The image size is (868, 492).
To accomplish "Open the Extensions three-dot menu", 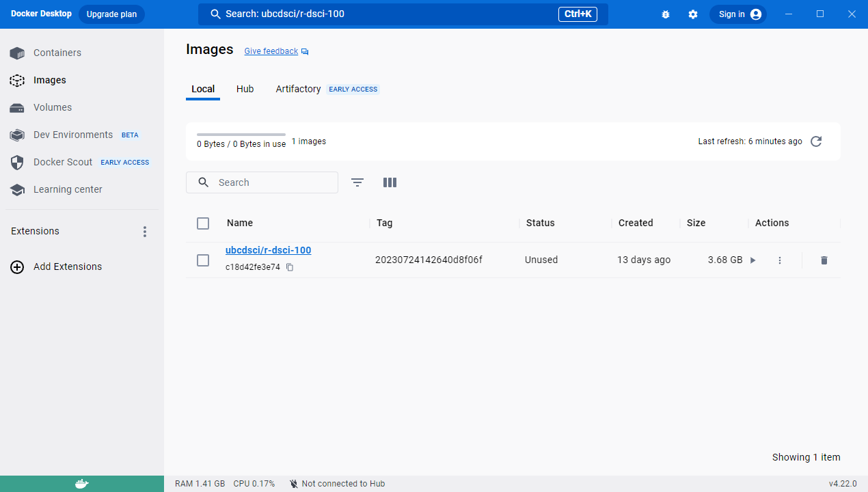I will (x=144, y=232).
